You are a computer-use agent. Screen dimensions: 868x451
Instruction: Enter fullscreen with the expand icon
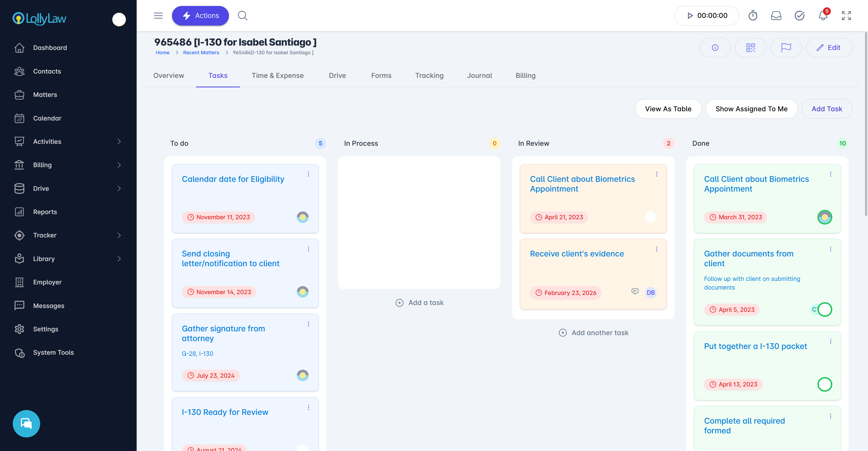click(x=846, y=15)
